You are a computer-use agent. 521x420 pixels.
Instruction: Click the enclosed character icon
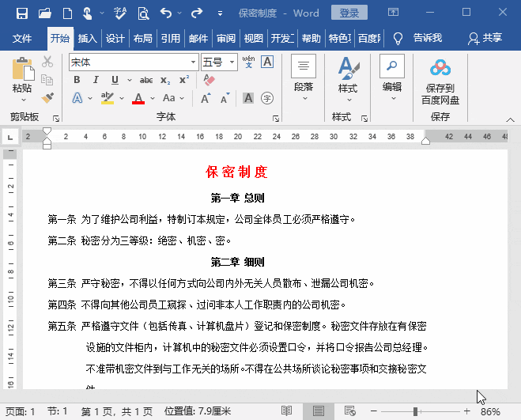click(267, 98)
